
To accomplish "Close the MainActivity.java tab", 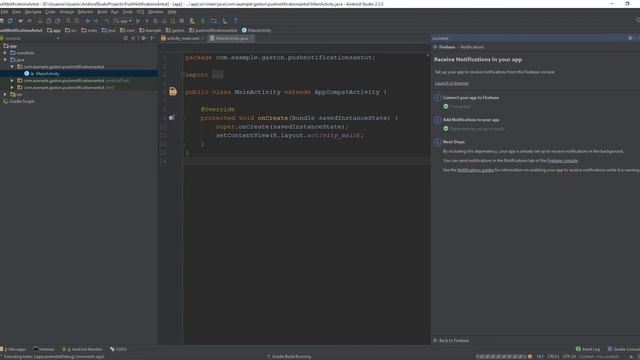I will tap(251, 38).
